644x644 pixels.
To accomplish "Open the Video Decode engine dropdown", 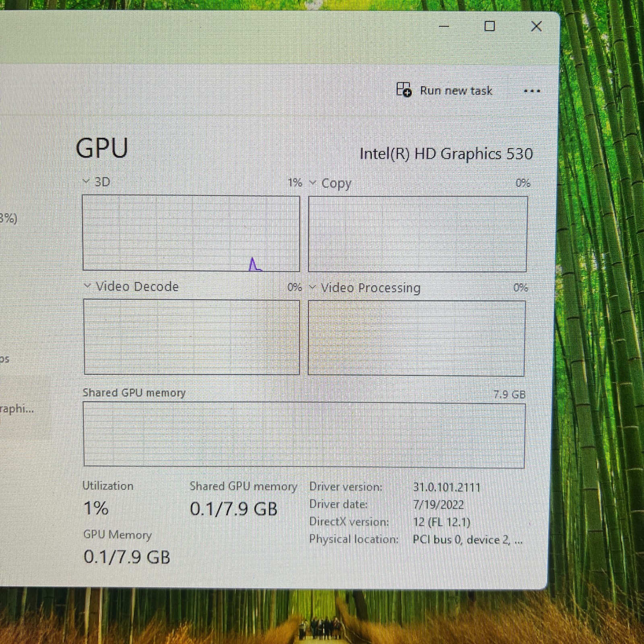I will pos(87,286).
